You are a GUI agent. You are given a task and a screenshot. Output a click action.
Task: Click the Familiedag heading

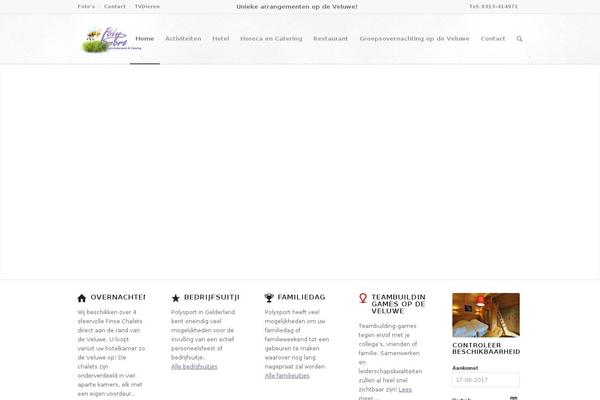pyautogui.click(x=302, y=297)
